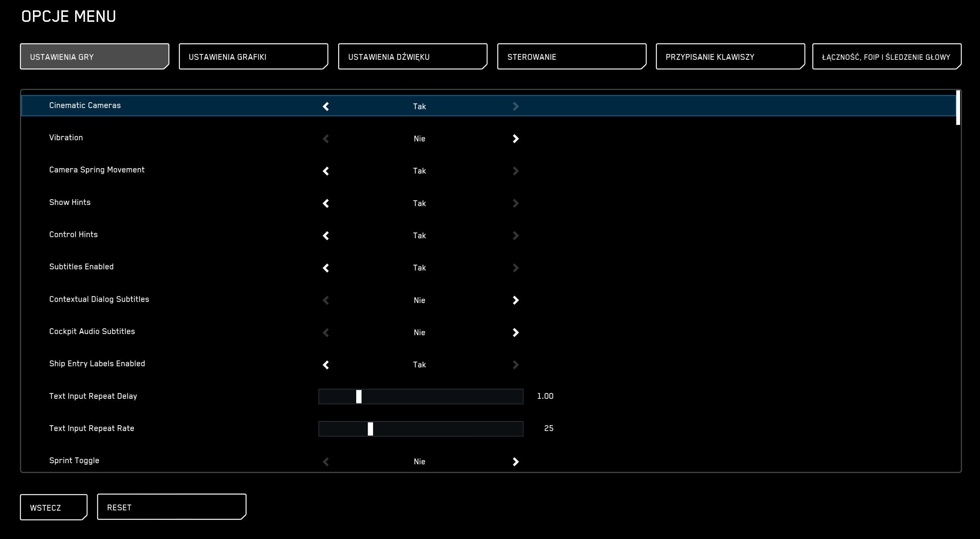Click right arrow for Cinematic Cameras
980x539 pixels.
[516, 106]
